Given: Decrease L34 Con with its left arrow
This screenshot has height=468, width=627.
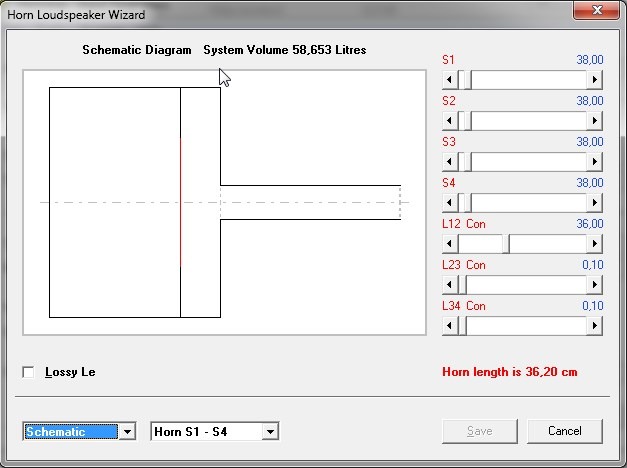Looking at the screenshot, I should [450, 326].
